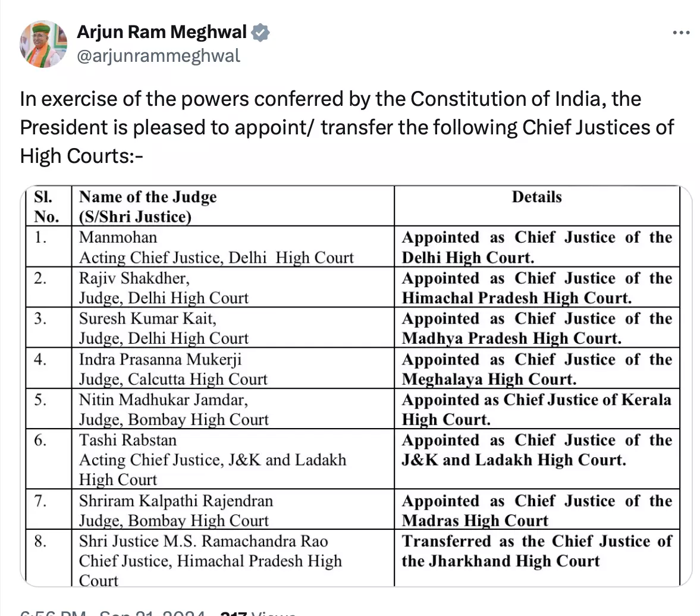Click the 'Sl. No.' header cell

pos(46,206)
